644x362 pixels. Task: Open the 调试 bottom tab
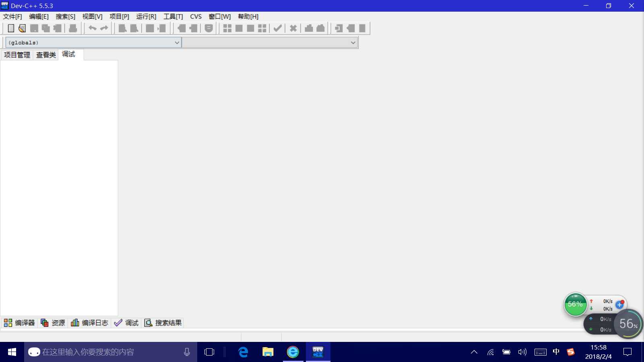(x=126, y=323)
